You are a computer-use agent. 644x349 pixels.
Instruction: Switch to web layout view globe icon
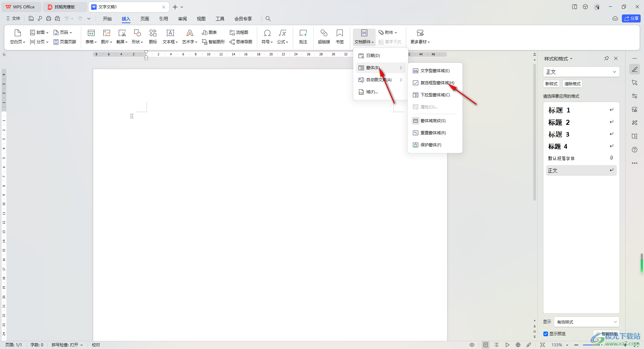[518, 345]
